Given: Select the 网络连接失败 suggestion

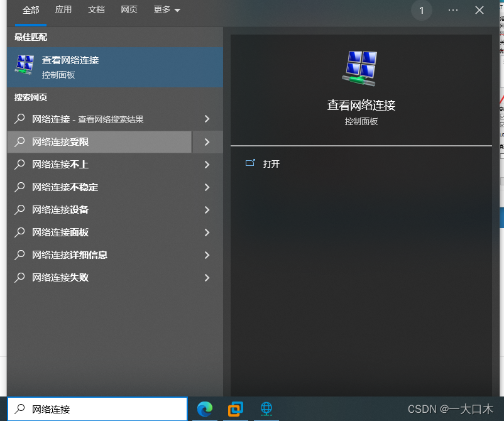Looking at the screenshot, I should pyautogui.click(x=100, y=277).
